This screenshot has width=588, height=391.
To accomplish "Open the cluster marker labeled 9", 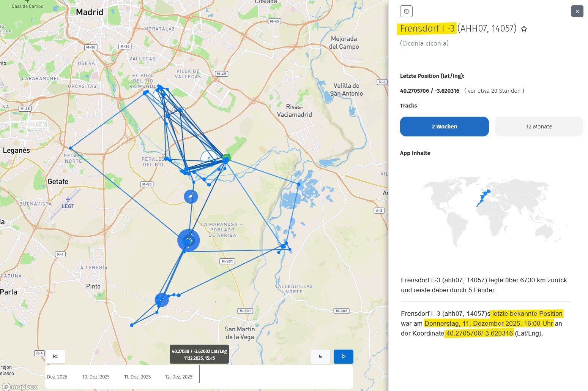I will [208, 158].
